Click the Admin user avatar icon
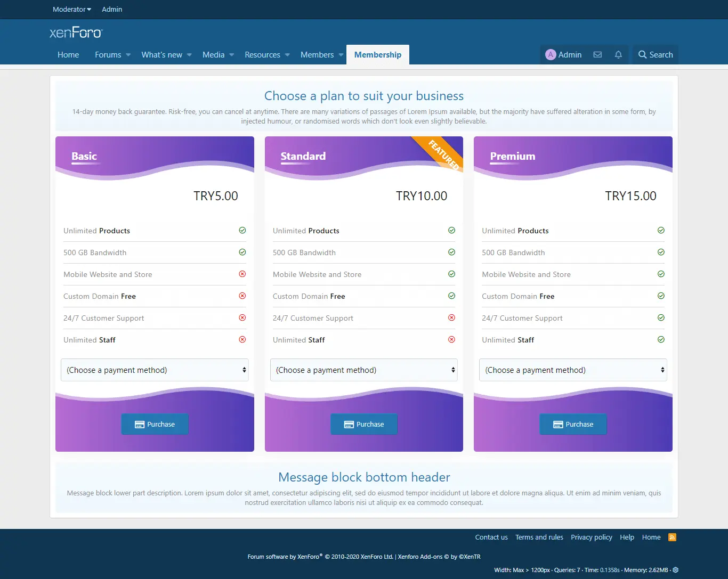 (551, 55)
